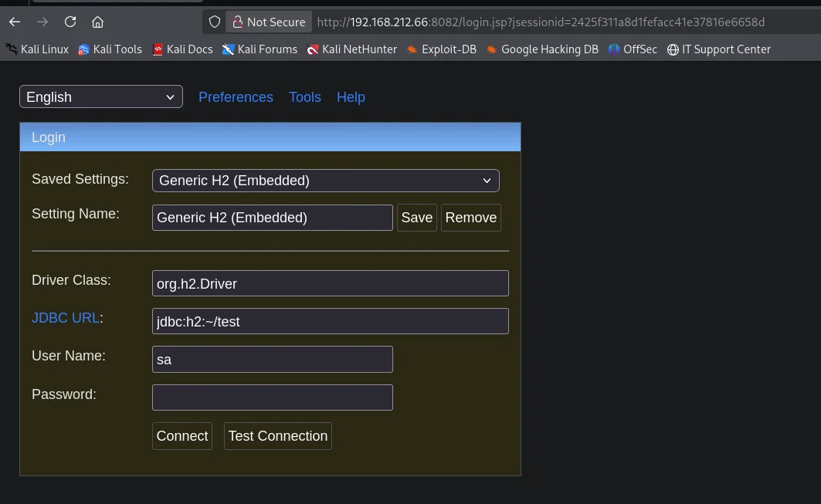Click the Remove button
The height and width of the screenshot is (504, 821).
[470, 218]
